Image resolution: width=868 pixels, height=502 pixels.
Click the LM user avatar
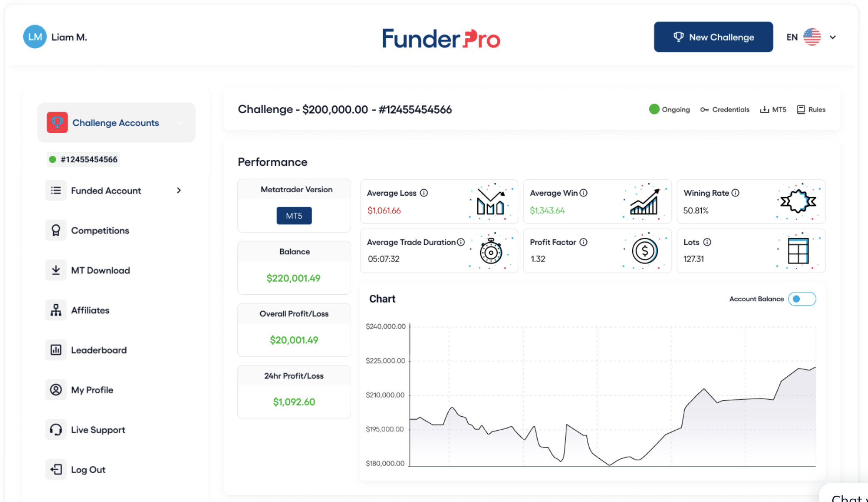(x=35, y=37)
